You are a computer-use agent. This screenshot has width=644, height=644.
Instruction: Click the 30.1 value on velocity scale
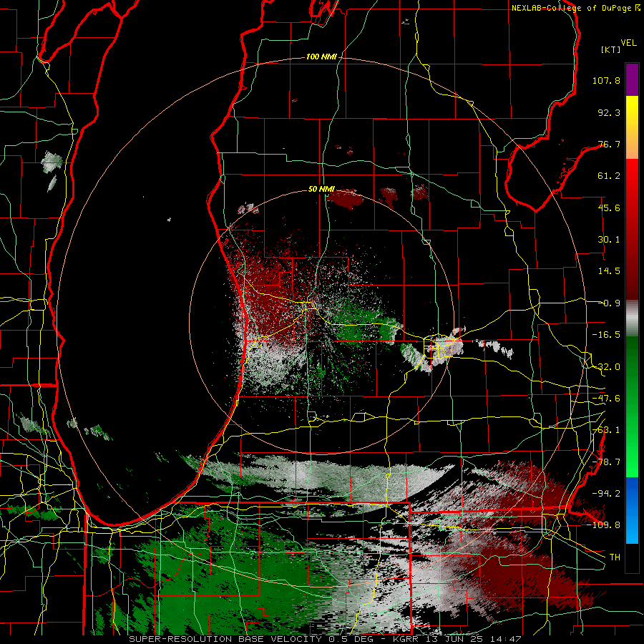[x=609, y=240]
